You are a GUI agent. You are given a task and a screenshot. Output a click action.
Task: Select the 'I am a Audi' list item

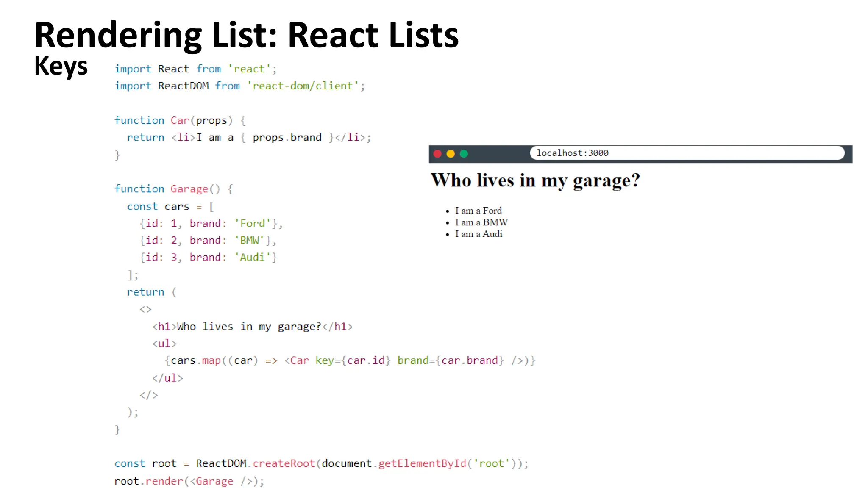479,234
